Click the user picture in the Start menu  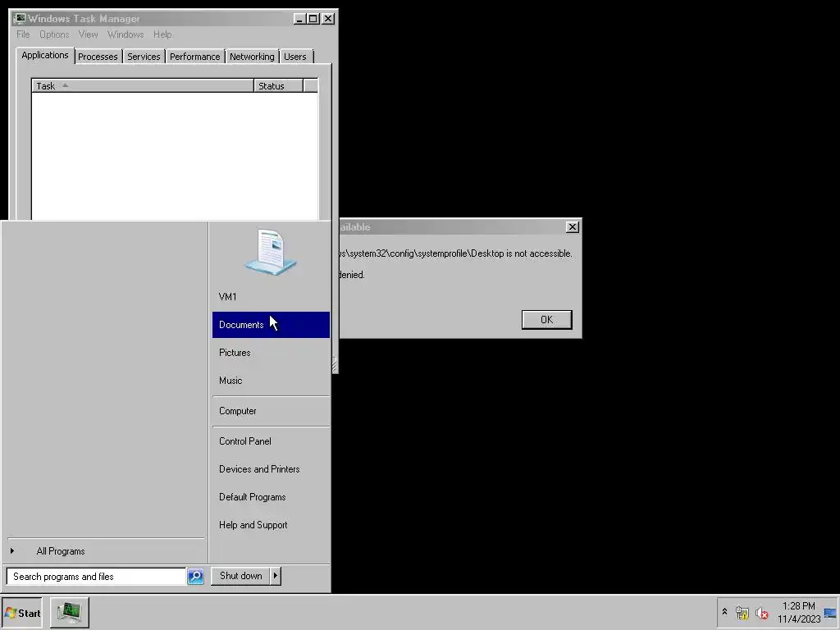coord(271,253)
